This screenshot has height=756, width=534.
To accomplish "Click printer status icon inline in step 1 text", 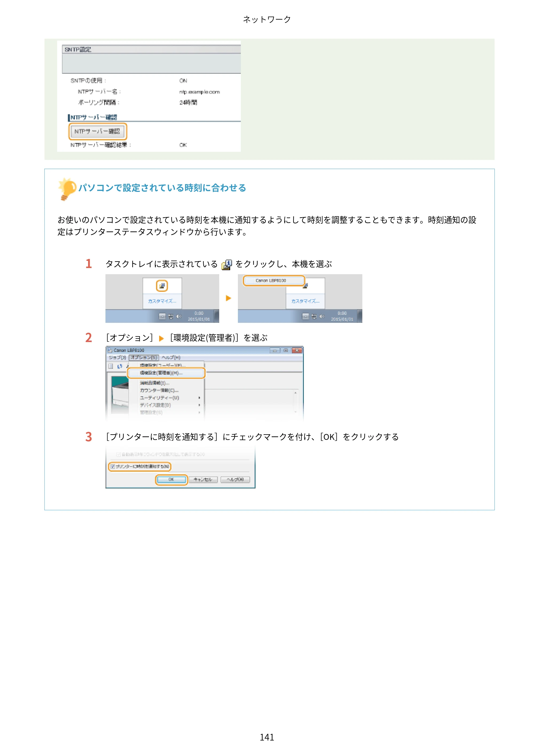I will click(227, 264).
